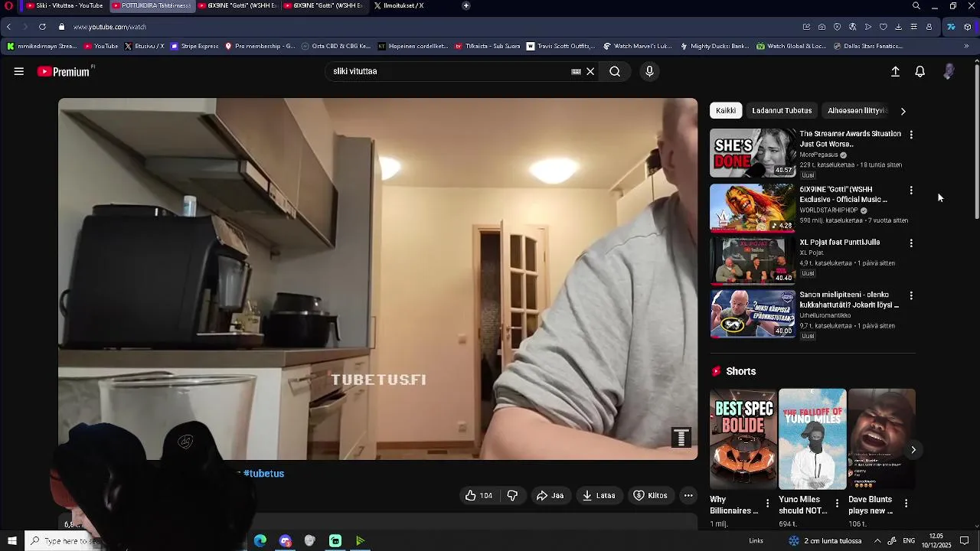Show more filter chips with the right arrow
Viewport: 980px width, 551px height.
pos(903,110)
